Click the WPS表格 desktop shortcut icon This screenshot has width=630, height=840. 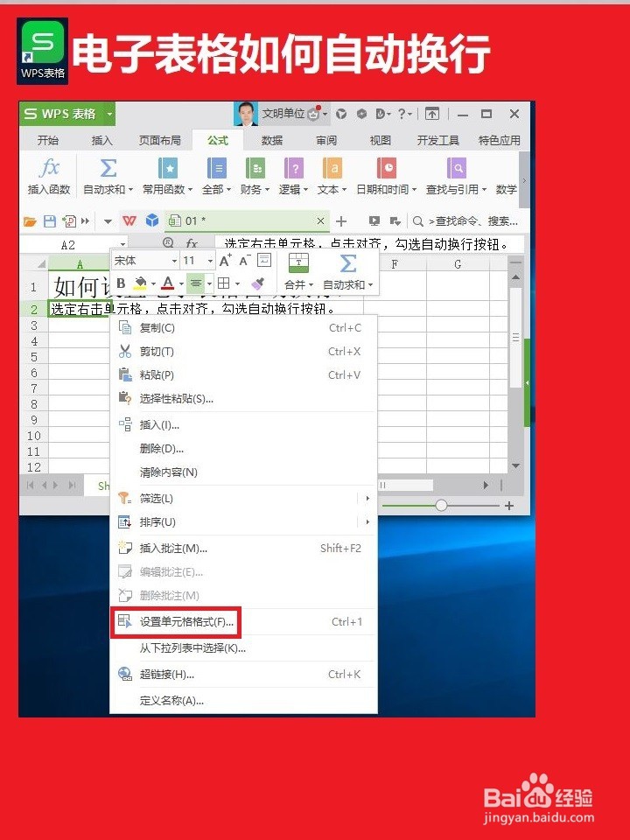42,51
